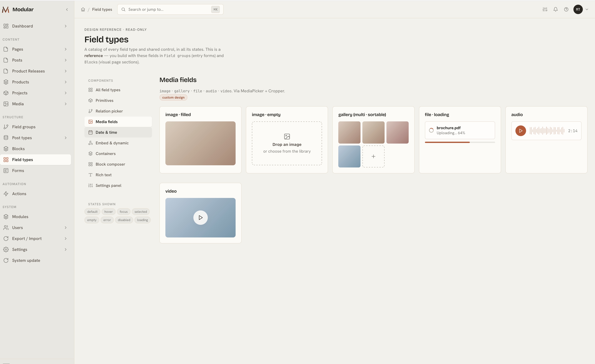Select Containers component
This screenshot has height=364, width=595.
(118, 154)
